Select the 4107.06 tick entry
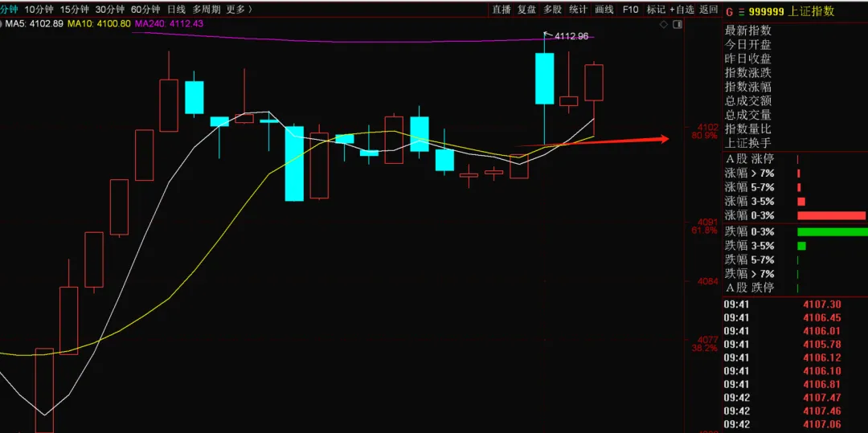868x433 pixels. [x=822, y=424]
